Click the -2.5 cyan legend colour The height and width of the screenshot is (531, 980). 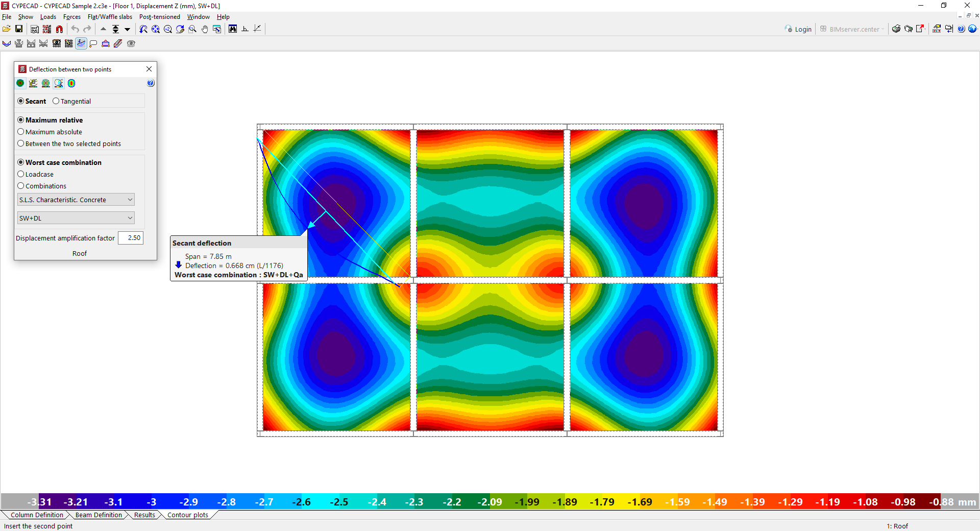tap(339, 502)
